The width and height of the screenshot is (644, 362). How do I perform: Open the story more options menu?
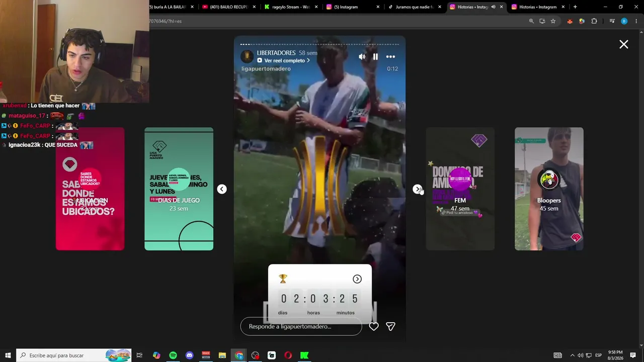[390, 57]
